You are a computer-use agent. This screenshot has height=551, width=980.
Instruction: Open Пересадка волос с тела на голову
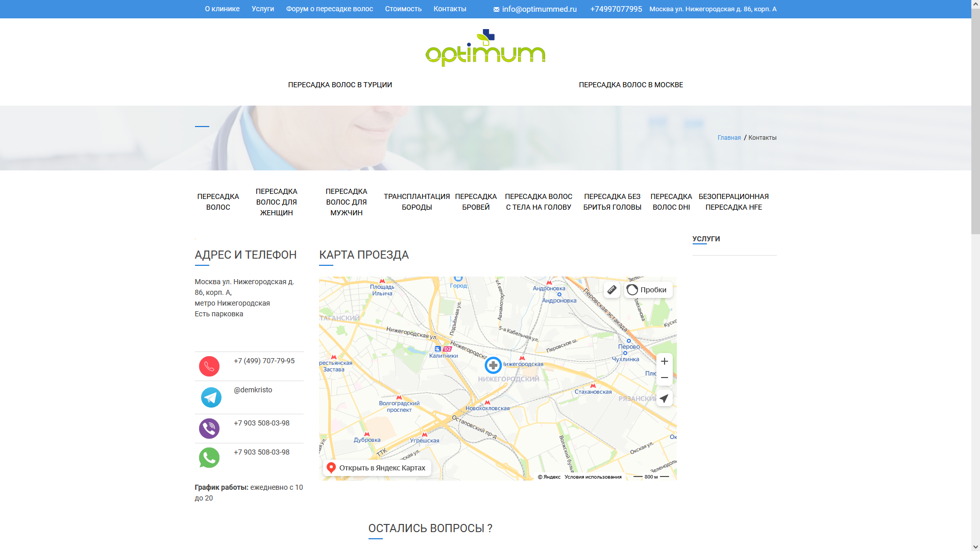(538, 202)
